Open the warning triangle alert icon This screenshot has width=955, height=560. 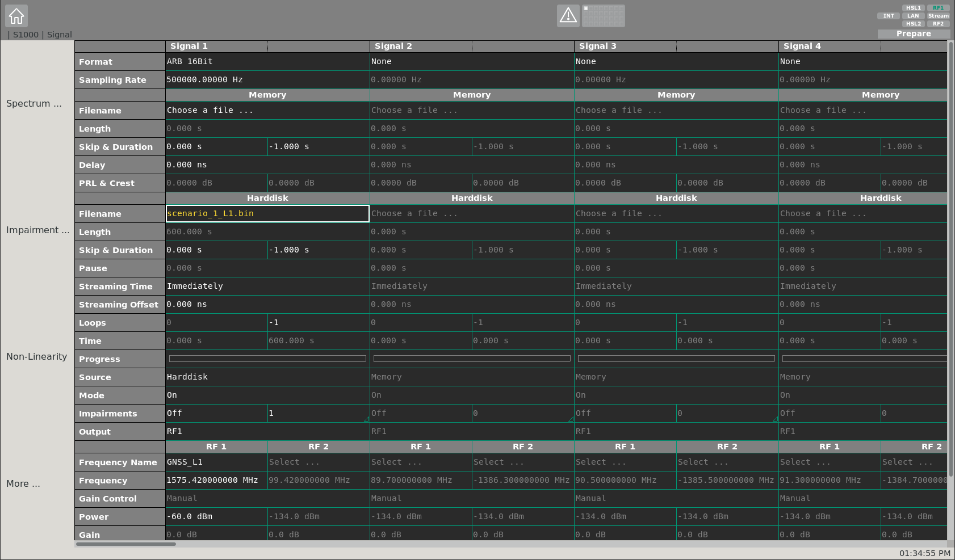pos(568,16)
